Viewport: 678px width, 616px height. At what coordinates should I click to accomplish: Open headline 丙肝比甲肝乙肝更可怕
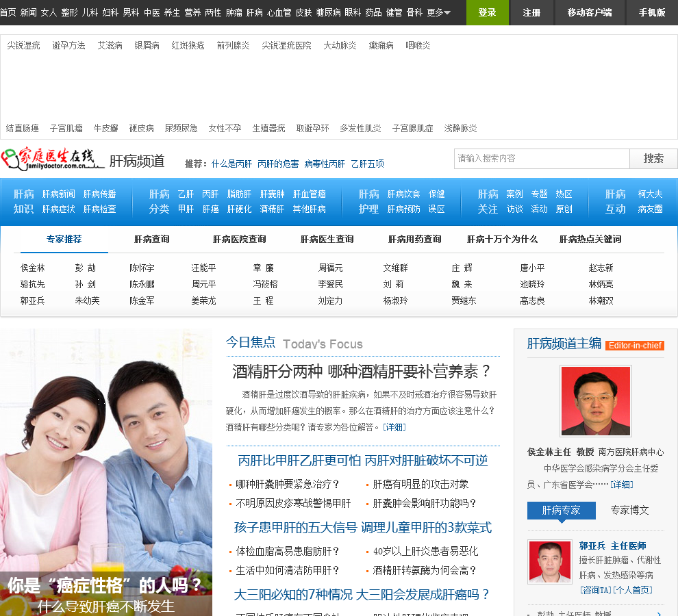[363, 461]
